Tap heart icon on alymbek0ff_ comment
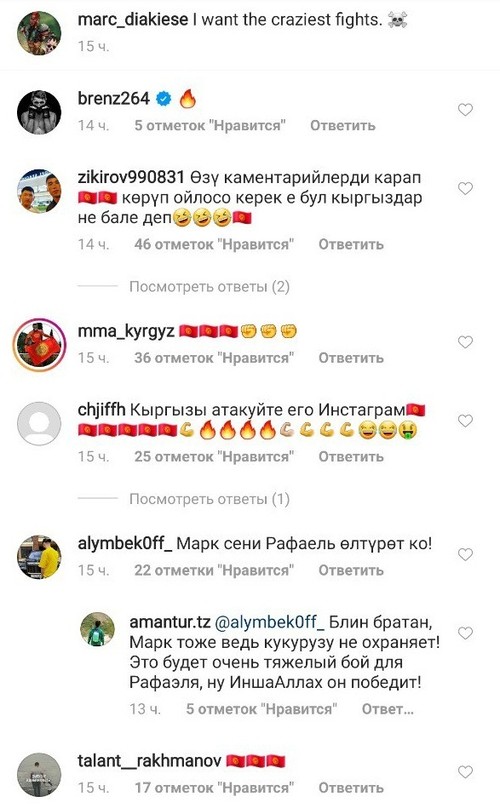The height and width of the screenshot is (808, 500). [x=465, y=554]
